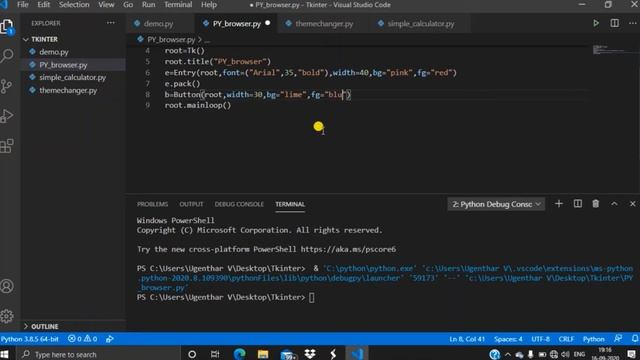Split the terminal panel
Viewport: 640px width, 360px height.
(578, 204)
